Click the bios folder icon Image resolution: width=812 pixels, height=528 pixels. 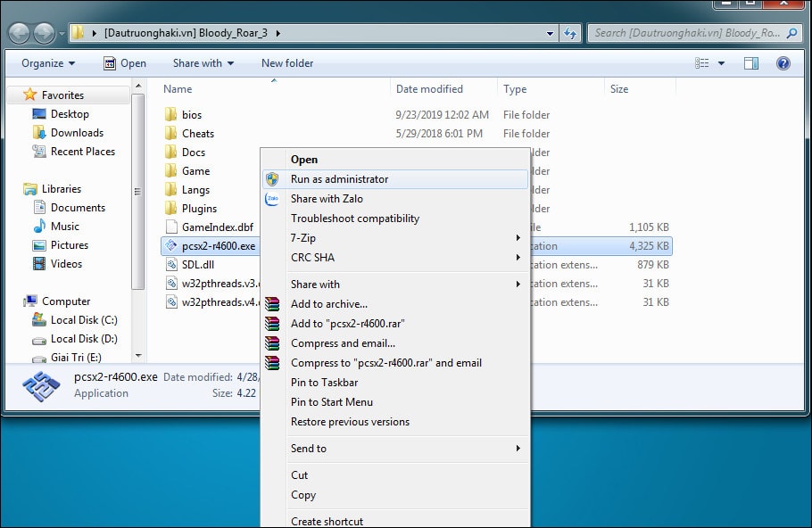[x=171, y=114]
